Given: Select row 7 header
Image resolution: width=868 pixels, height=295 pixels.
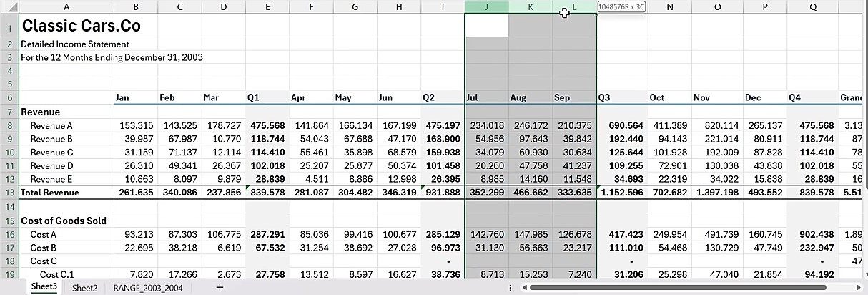Looking at the screenshot, I should (9, 112).
